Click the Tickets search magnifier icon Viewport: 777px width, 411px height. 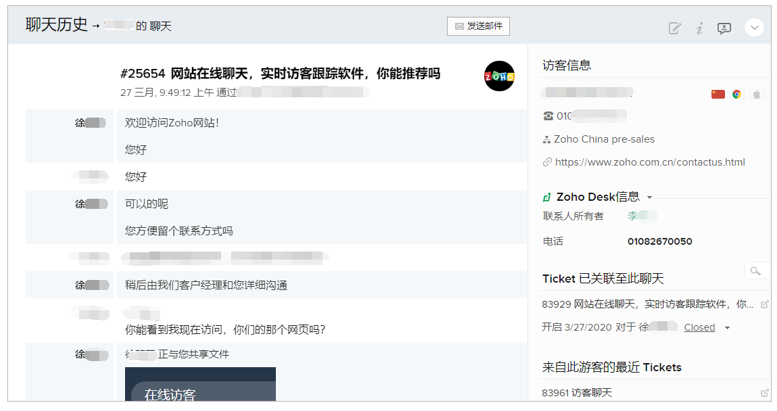755,271
